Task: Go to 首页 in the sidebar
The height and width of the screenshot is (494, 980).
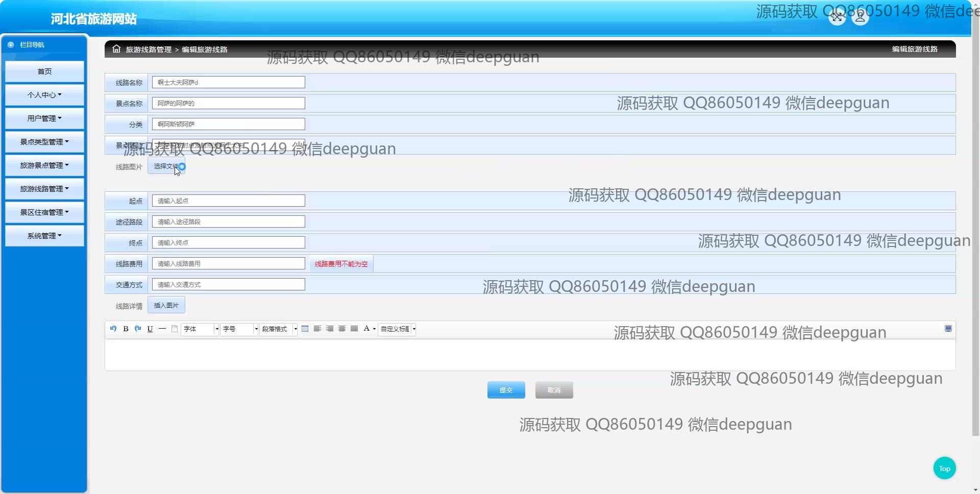Action: coord(44,71)
